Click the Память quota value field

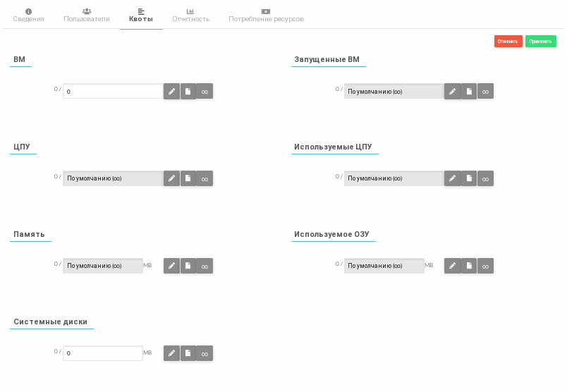click(x=103, y=266)
